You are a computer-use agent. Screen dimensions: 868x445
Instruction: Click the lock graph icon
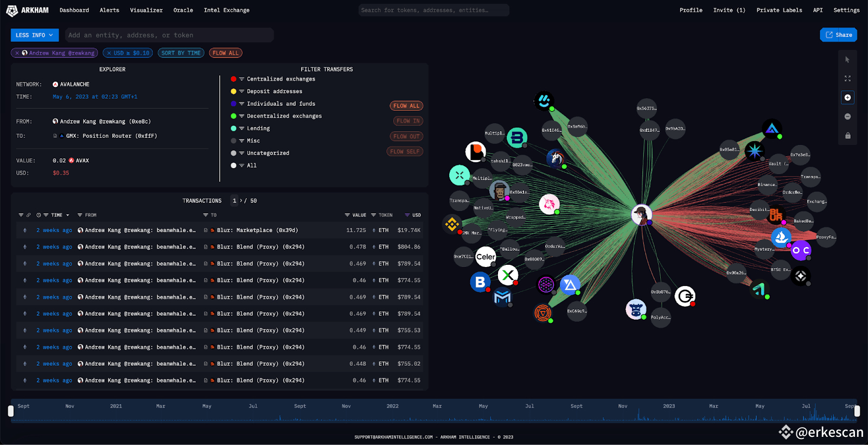pos(847,136)
